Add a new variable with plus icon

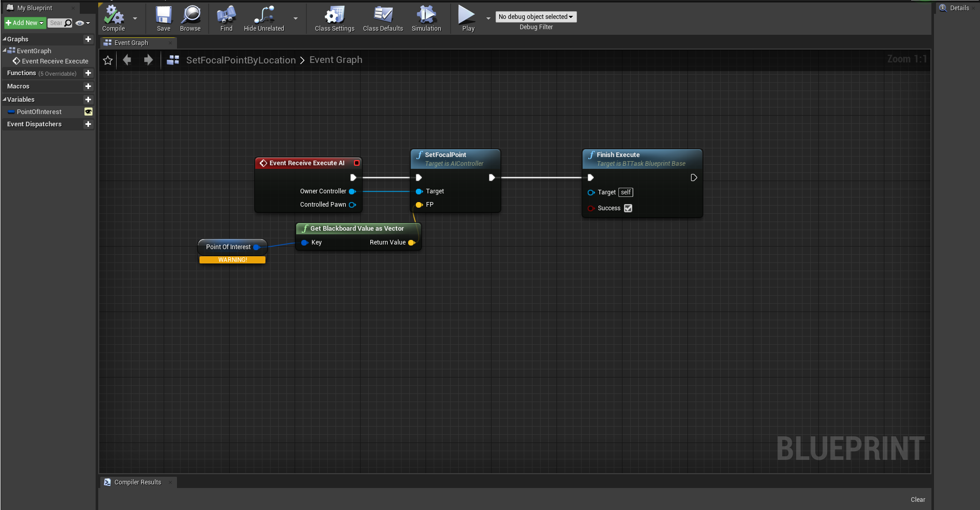point(88,100)
